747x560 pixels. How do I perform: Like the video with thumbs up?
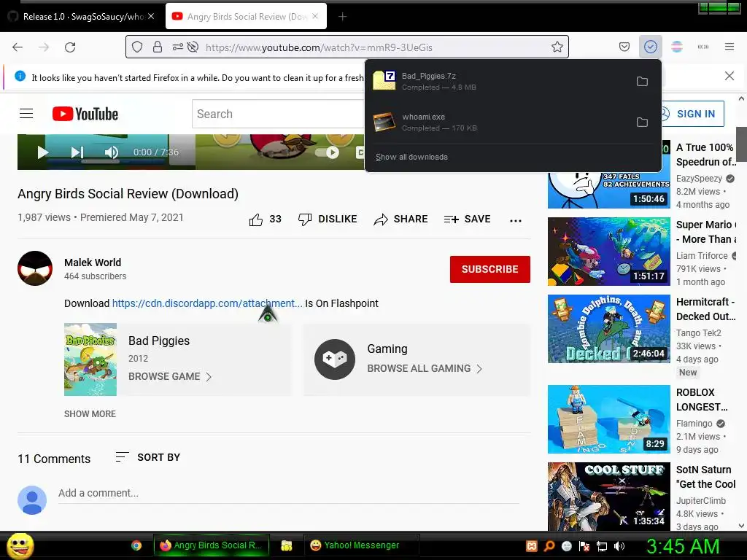[265, 219]
